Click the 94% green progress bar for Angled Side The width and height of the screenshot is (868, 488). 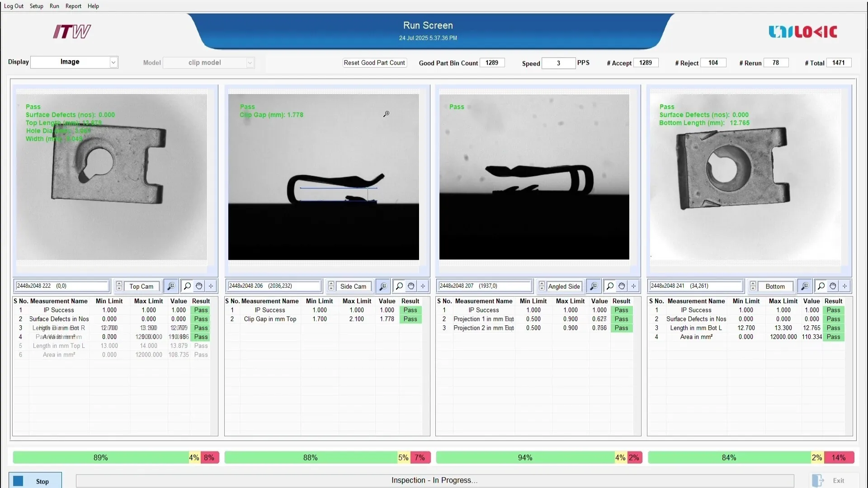pyautogui.click(x=524, y=457)
